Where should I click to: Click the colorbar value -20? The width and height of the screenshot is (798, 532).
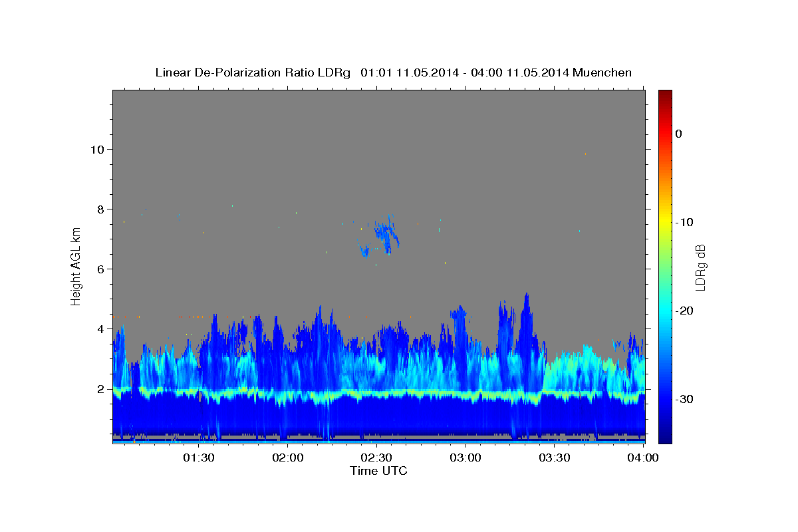click(x=685, y=311)
